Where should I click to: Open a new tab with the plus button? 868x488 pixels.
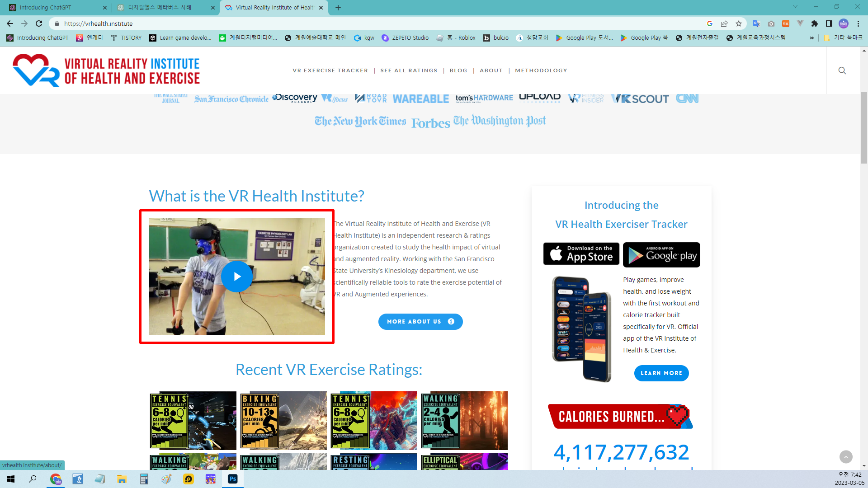[338, 8]
